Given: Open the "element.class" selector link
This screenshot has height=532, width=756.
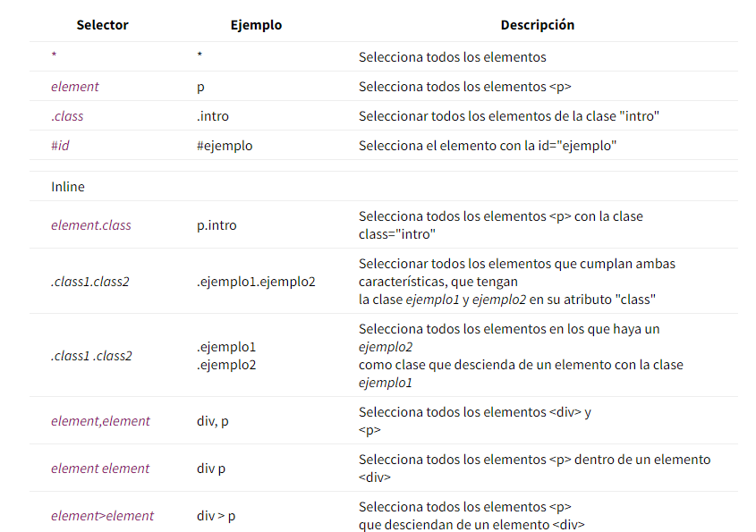Looking at the screenshot, I should 90,225.
